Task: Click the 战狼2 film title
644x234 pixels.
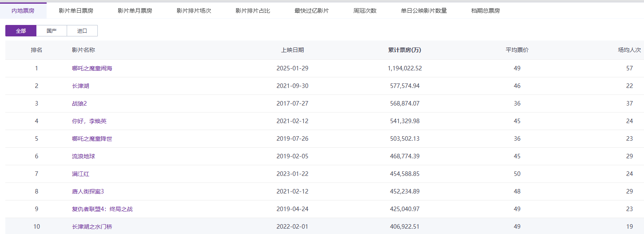Action: (79, 103)
